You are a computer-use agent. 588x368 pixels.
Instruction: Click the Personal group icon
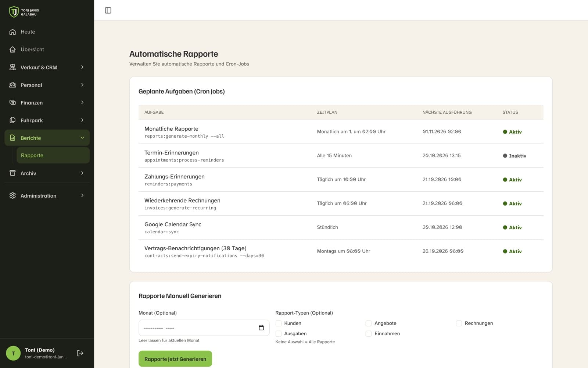tap(12, 85)
